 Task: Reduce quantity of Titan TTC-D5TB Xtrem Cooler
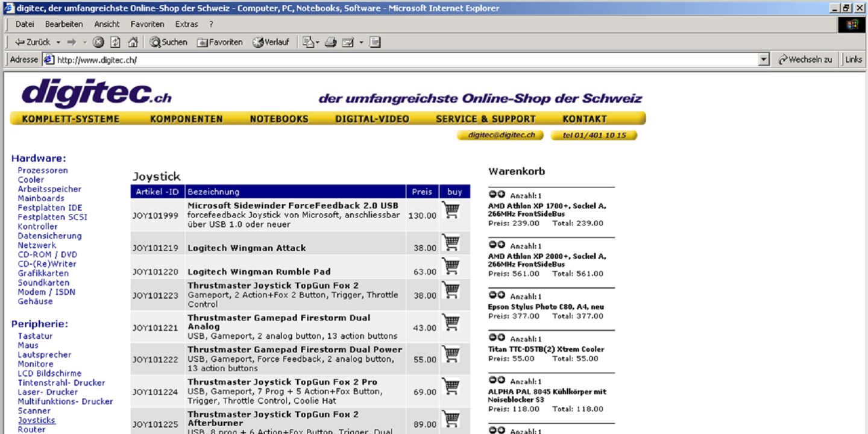coord(492,338)
